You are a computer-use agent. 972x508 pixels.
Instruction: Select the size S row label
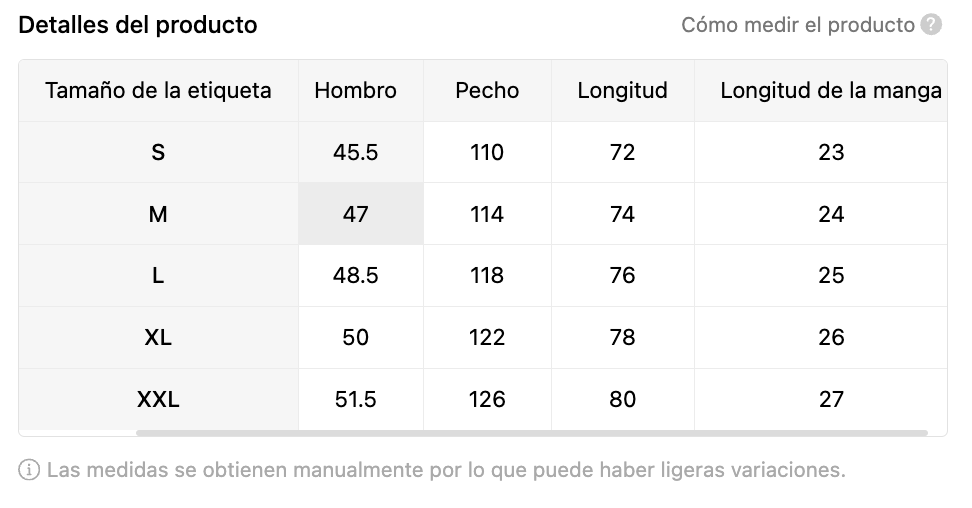(158, 152)
